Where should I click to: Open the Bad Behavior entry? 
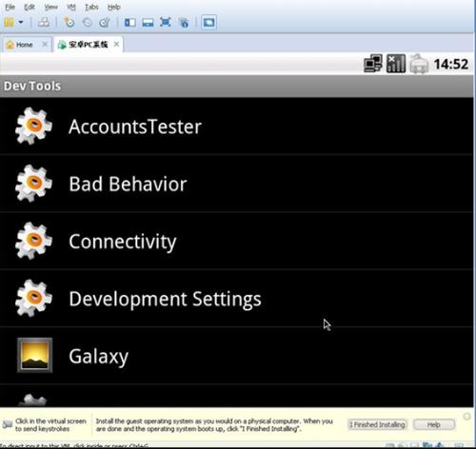click(236, 184)
